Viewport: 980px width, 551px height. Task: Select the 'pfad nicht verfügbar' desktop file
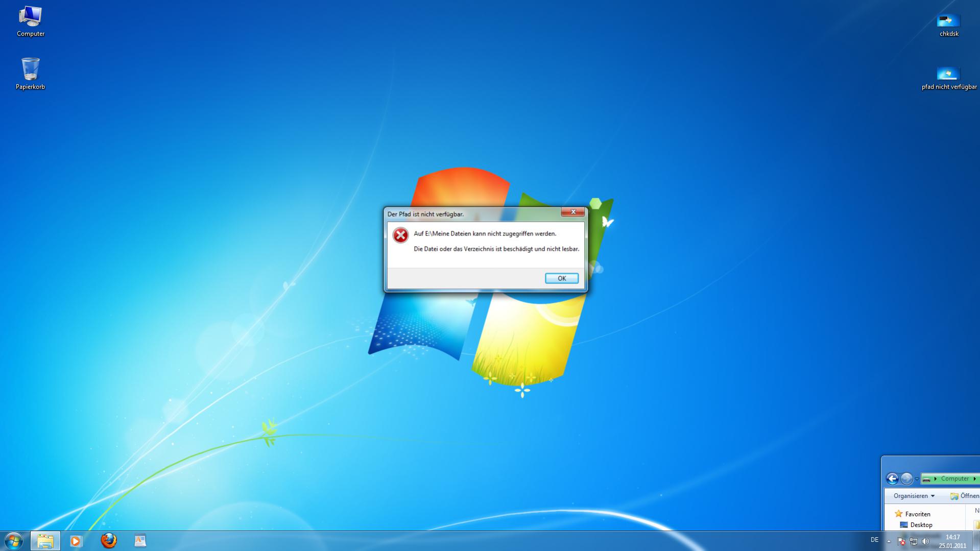tap(949, 78)
